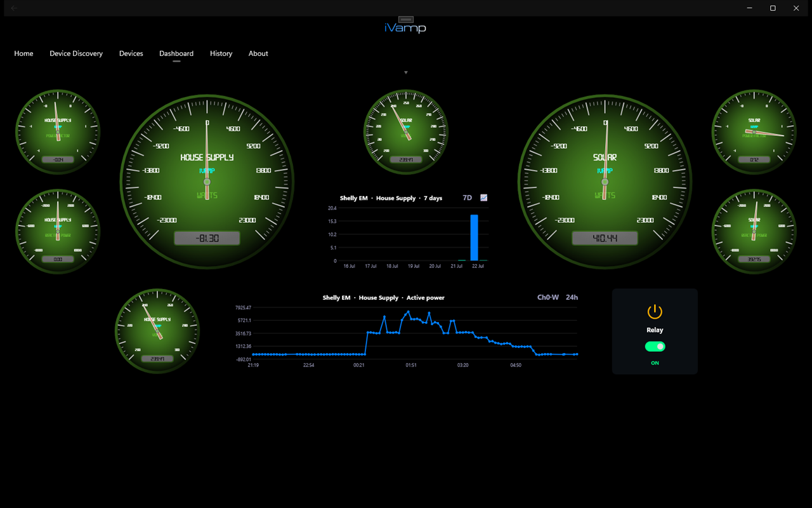Open the 24h time range selector
Image resolution: width=812 pixels, height=508 pixels.
pos(572,297)
